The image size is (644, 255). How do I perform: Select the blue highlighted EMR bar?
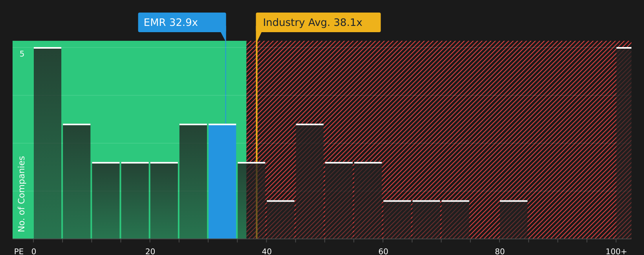pos(222,181)
